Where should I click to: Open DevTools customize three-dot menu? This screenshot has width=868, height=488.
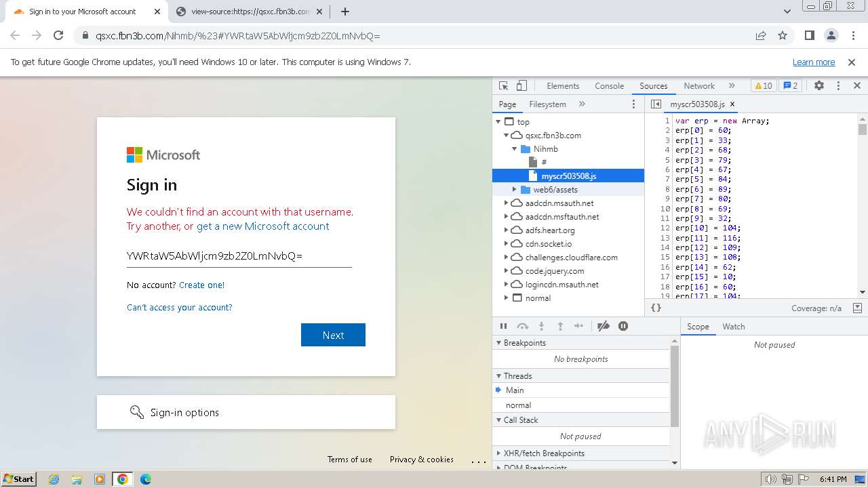tap(838, 86)
